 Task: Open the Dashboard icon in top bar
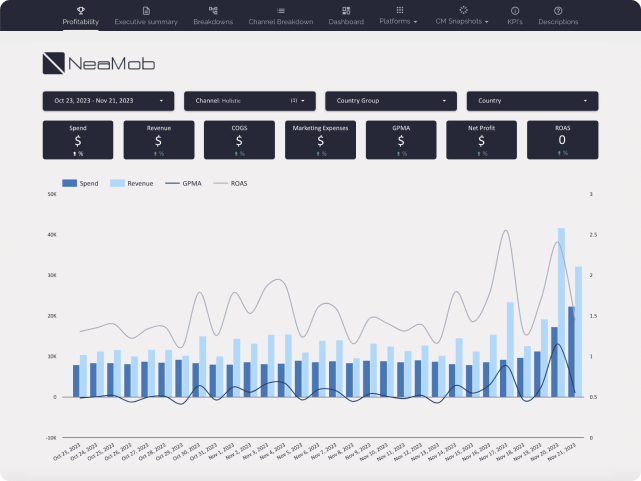click(x=346, y=9)
